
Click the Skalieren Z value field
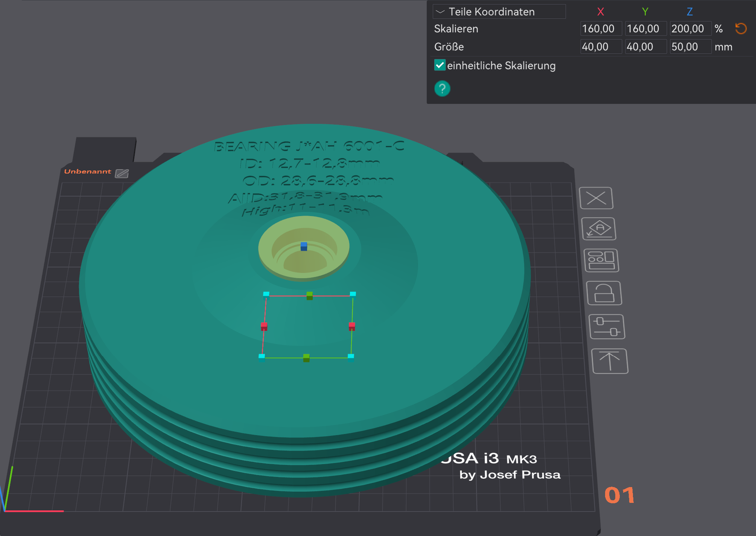(690, 29)
